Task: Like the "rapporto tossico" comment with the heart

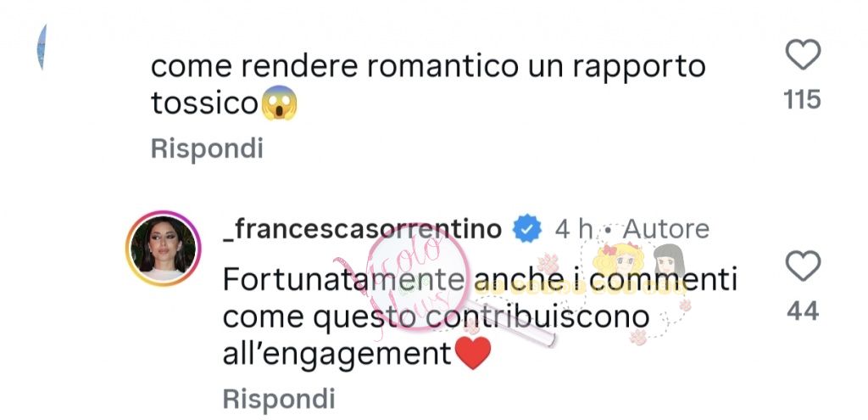Action: point(803,54)
